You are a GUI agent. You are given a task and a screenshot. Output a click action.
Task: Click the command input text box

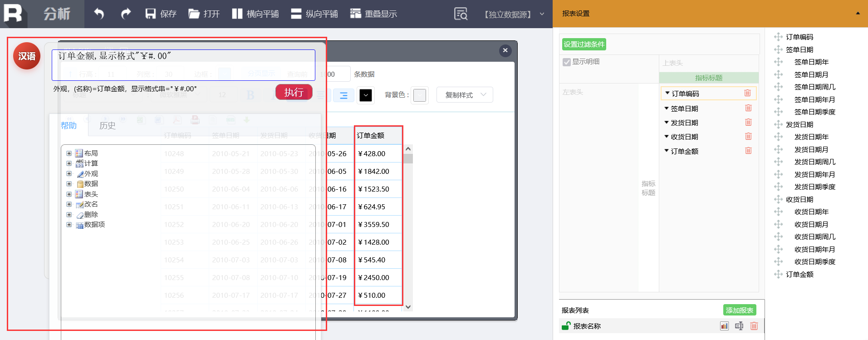(x=183, y=65)
